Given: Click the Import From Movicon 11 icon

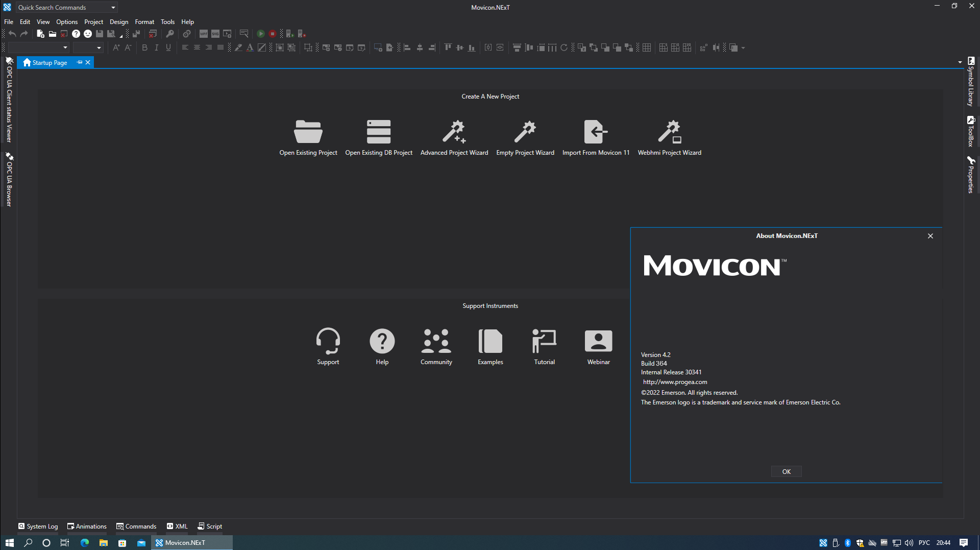Looking at the screenshot, I should point(596,132).
